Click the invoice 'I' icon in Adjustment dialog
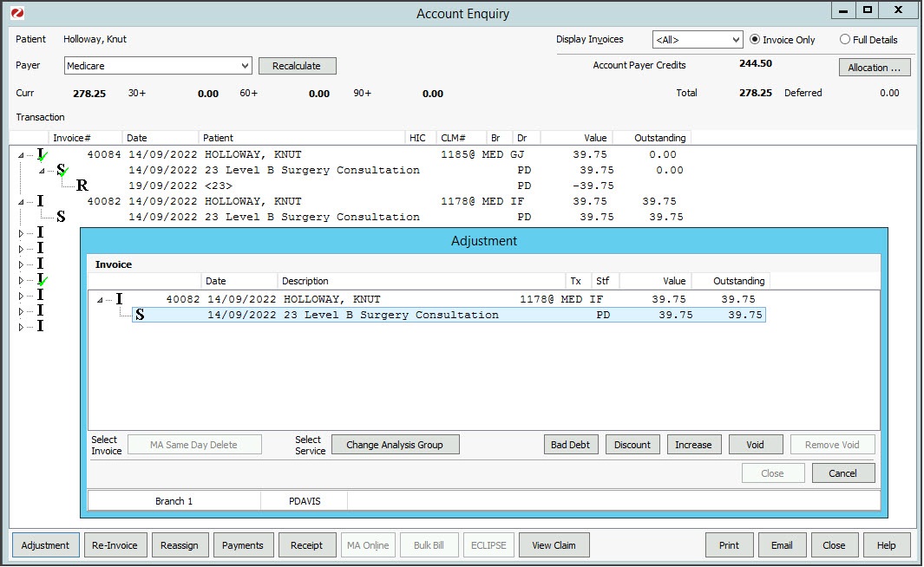 (x=119, y=299)
